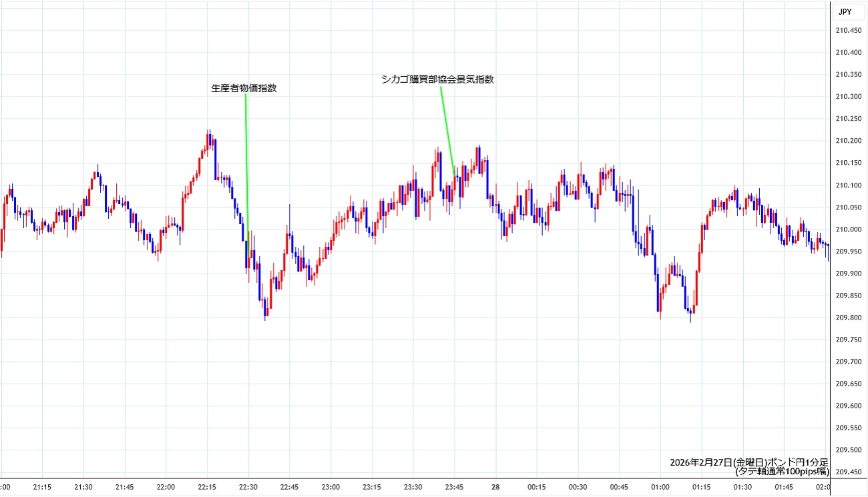Viewport: 868px width, 497px height.
Task: Click the 21:15 time axis label
Action: coord(42,488)
